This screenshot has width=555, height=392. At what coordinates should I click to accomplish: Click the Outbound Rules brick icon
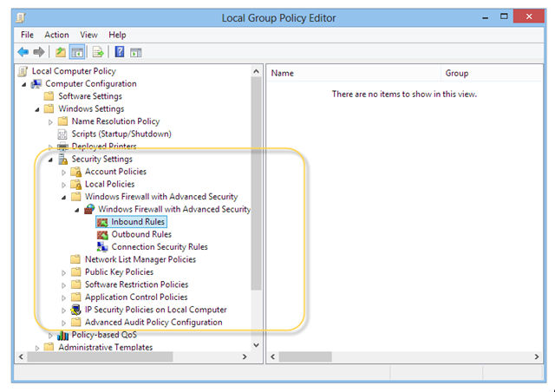click(x=102, y=234)
